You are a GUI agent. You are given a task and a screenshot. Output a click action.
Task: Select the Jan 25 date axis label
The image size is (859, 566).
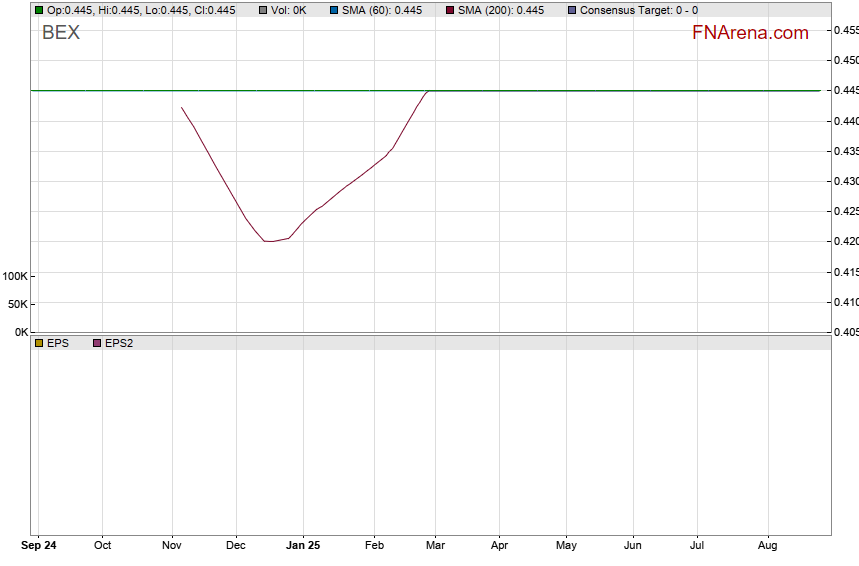point(303,546)
